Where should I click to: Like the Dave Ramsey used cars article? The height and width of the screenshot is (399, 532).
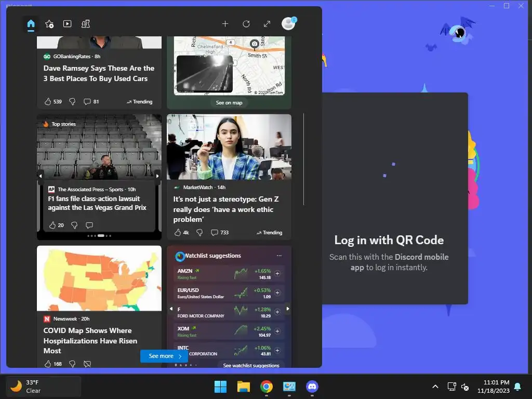point(47,101)
